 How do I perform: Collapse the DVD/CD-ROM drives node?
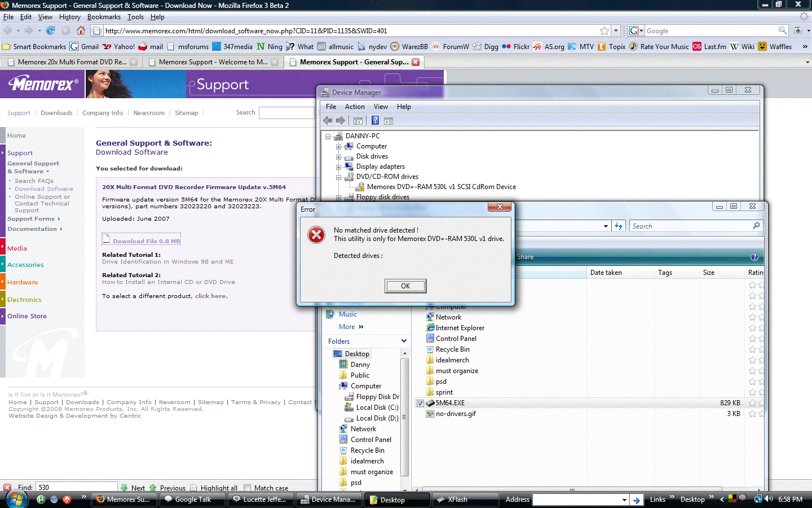pyautogui.click(x=338, y=177)
